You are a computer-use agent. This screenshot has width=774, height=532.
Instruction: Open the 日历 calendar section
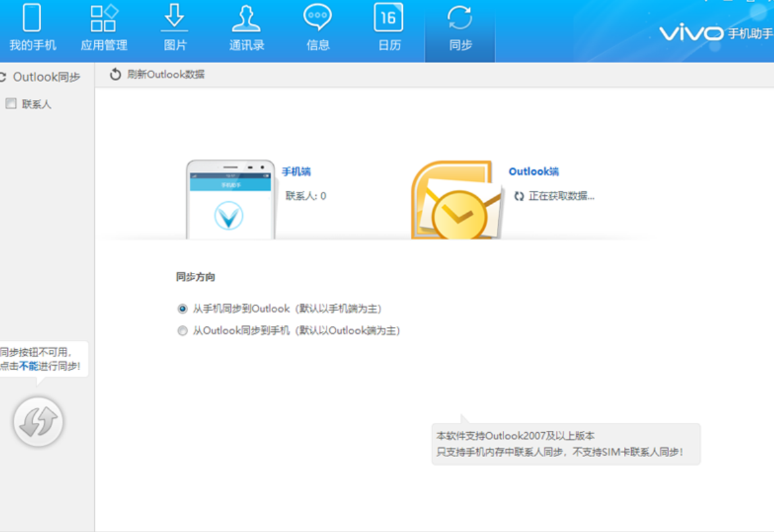click(x=388, y=28)
